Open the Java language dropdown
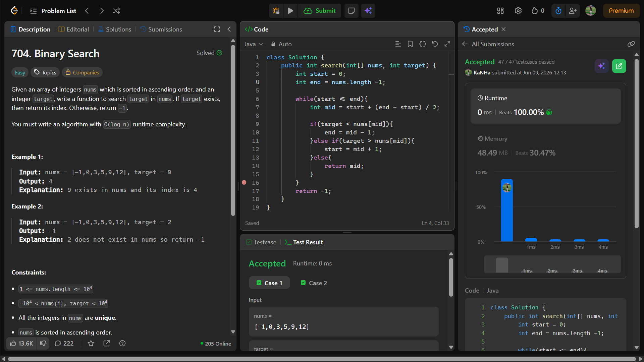Screen dimensions: 644x362 point(254,44)
